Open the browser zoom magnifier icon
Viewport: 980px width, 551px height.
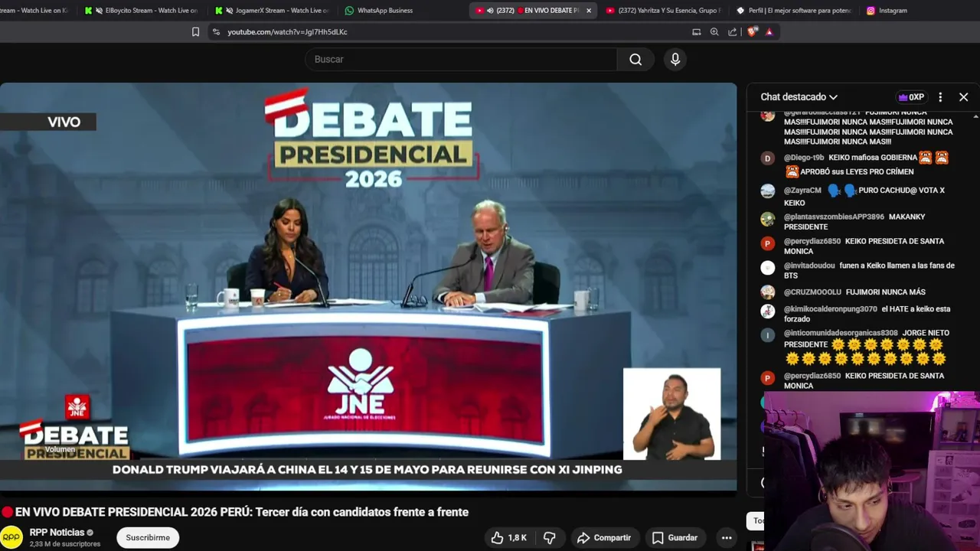(714, 32)
